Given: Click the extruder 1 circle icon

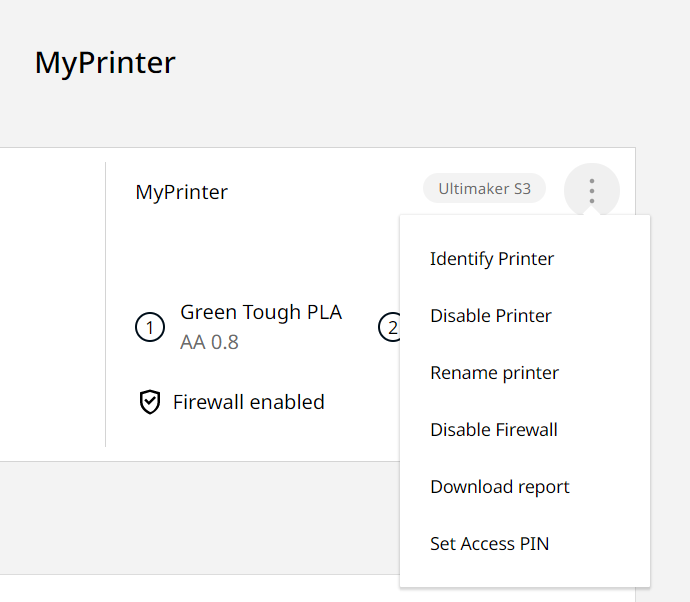Looking at the screenshot, I should point(150,327).
